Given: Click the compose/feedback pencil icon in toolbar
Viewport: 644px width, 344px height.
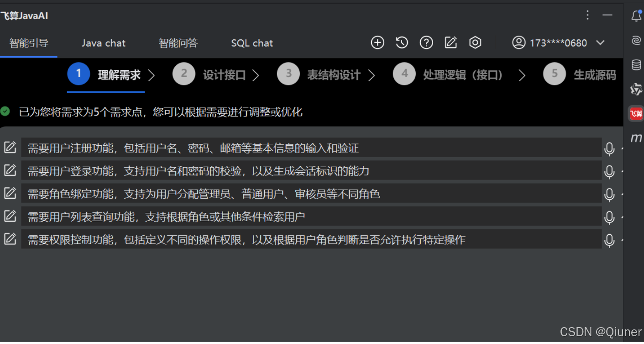Looking at the screenshot, I should click(x=450, y=42).
